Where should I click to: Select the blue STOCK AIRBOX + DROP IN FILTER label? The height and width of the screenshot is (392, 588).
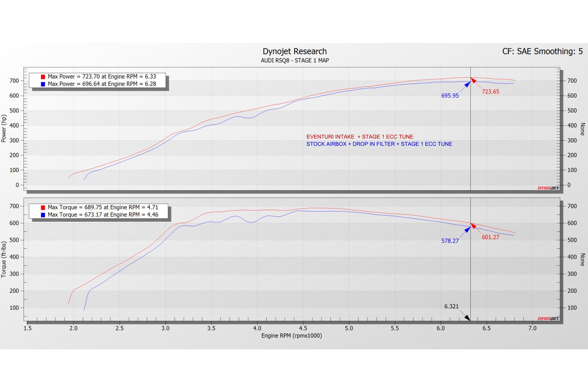(x=379, y=144)
